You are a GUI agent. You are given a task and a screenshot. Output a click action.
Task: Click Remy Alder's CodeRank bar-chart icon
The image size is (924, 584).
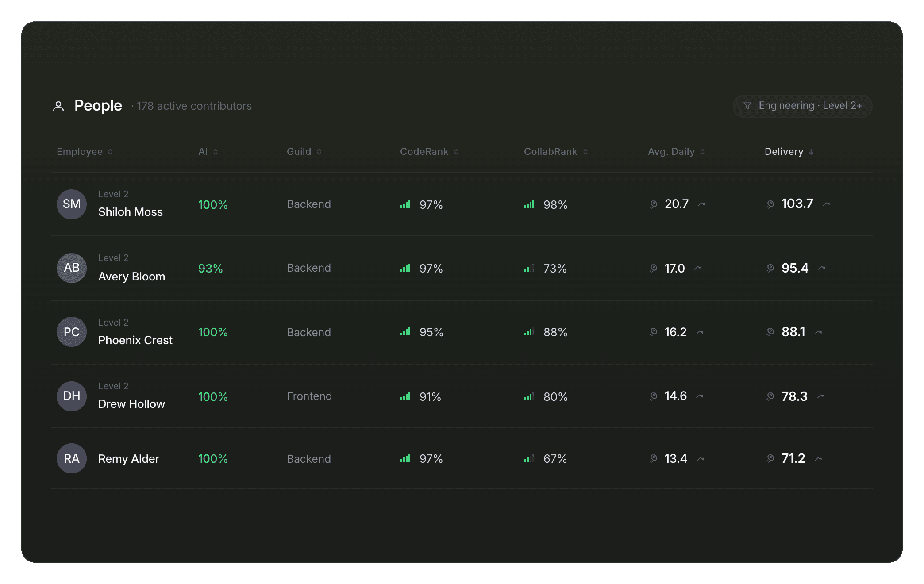point(405,458)
